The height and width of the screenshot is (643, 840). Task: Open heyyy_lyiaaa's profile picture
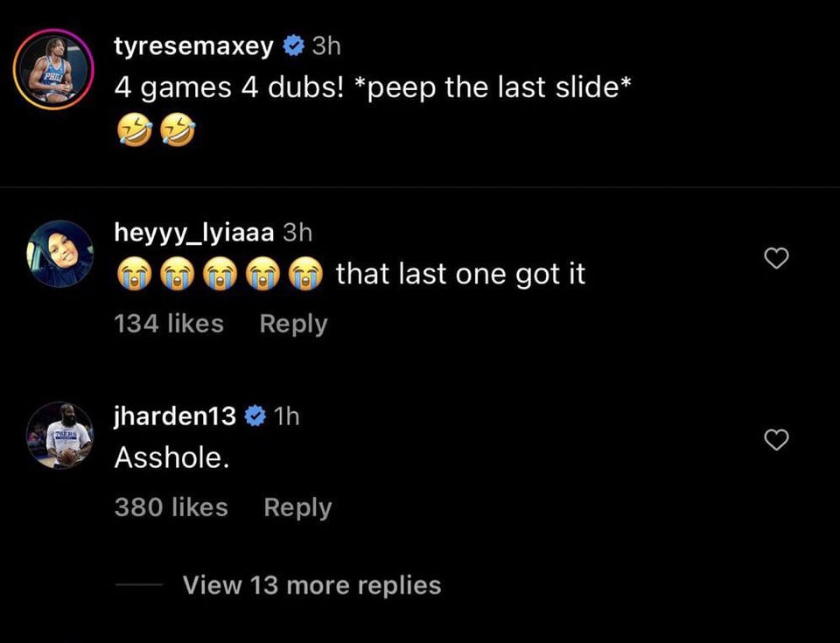coord(59,254)
